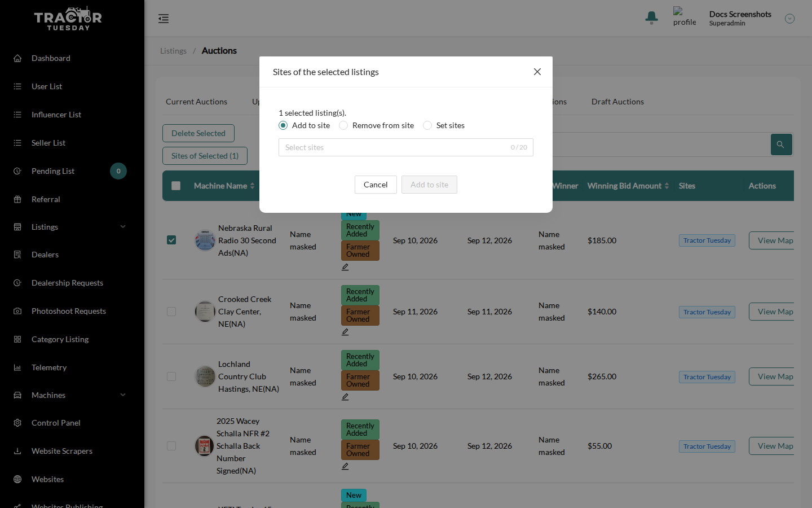The image size is (812, 508).
Task: Open Website Scrapers menu item
Action: tap(62, 451)
